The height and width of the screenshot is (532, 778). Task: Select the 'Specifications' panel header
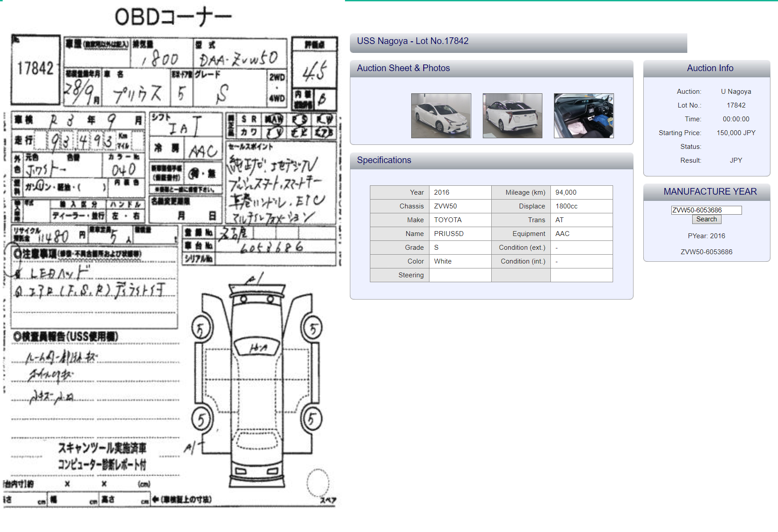[384, 160]
